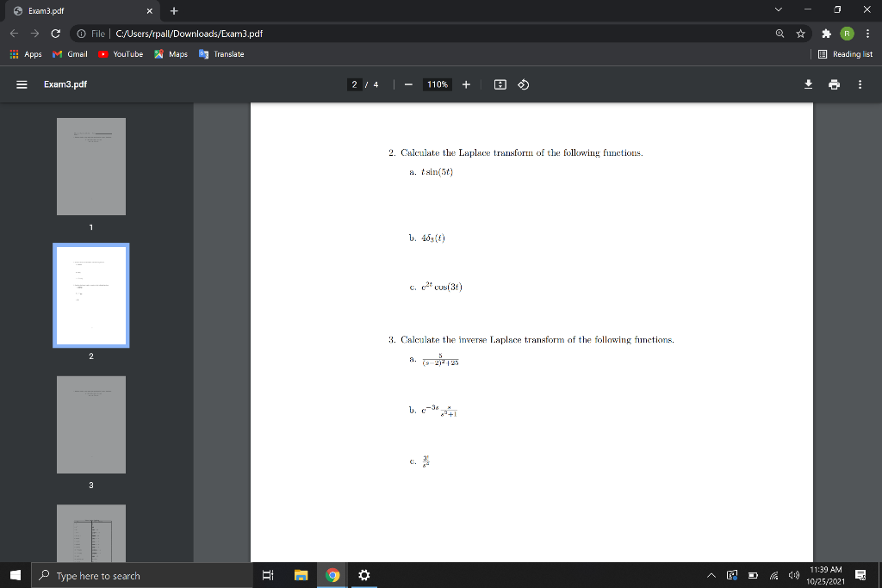Zoom out the PDF document
Screen dimensions: 882x588
tap(407, 84)
